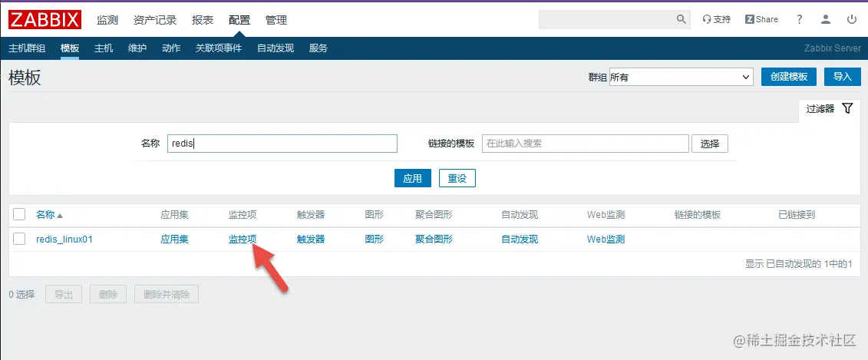
Task: Open 聚合图形 for redis_linux01
Action: 434,239
